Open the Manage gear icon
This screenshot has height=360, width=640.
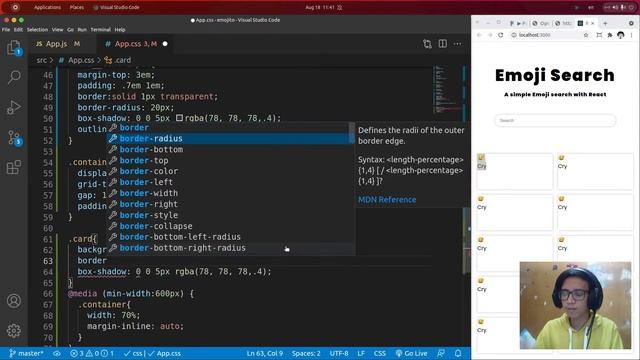tap(14, 331)
